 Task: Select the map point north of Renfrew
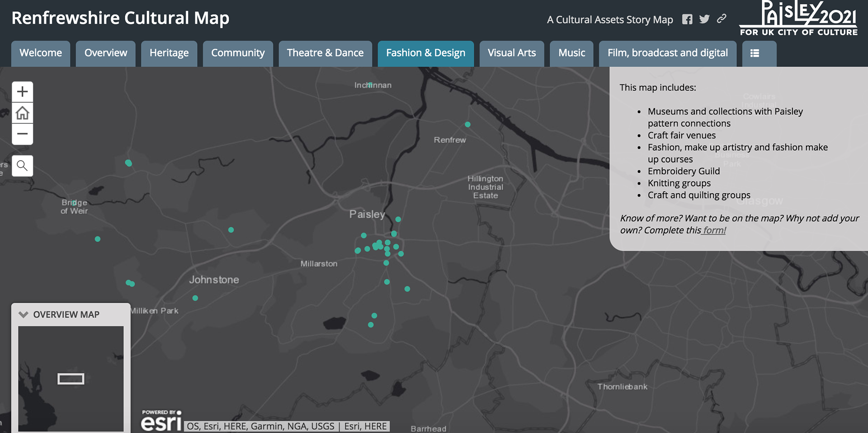(x=467, y=124)
